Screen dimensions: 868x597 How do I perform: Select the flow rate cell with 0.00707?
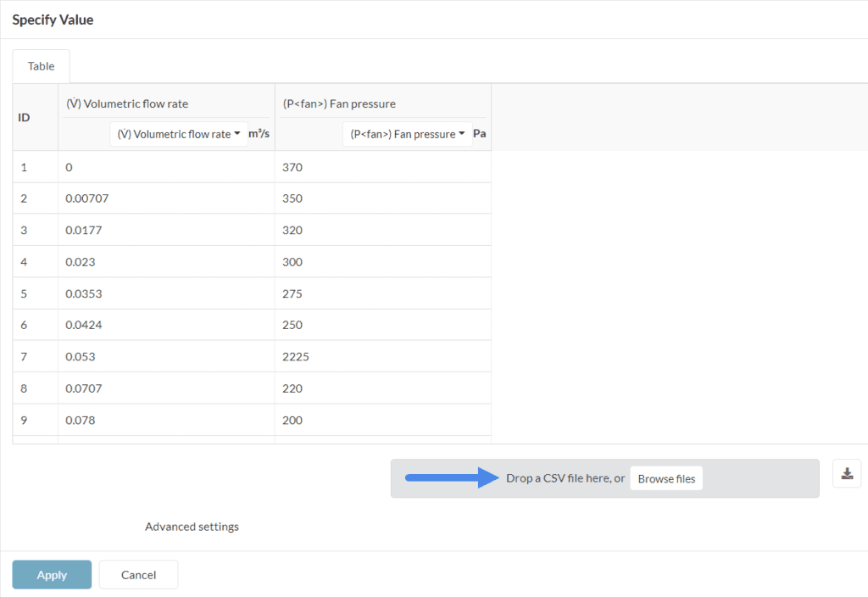pyautogui.click(x=166, y=198)
